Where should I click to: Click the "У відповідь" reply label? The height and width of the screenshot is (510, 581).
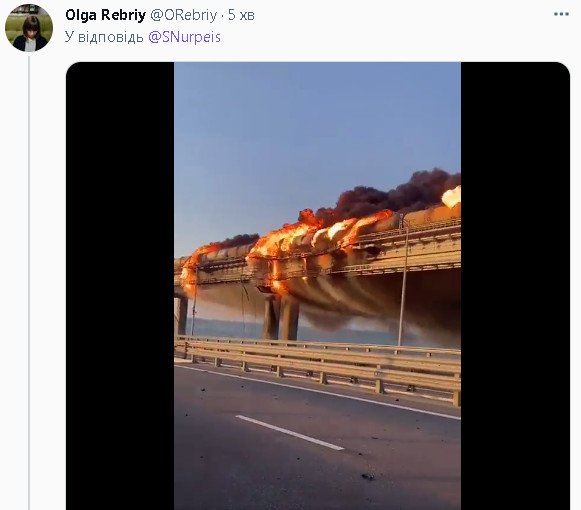click(x=104, y=37)
